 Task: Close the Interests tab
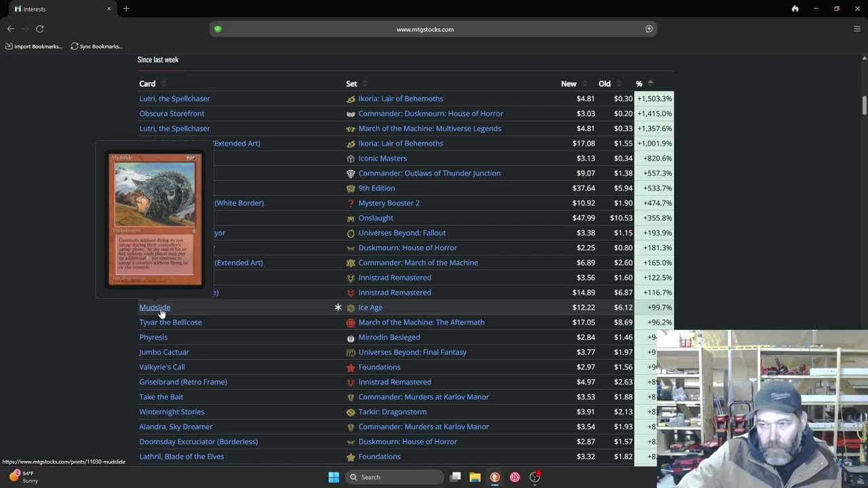(108, 9)
